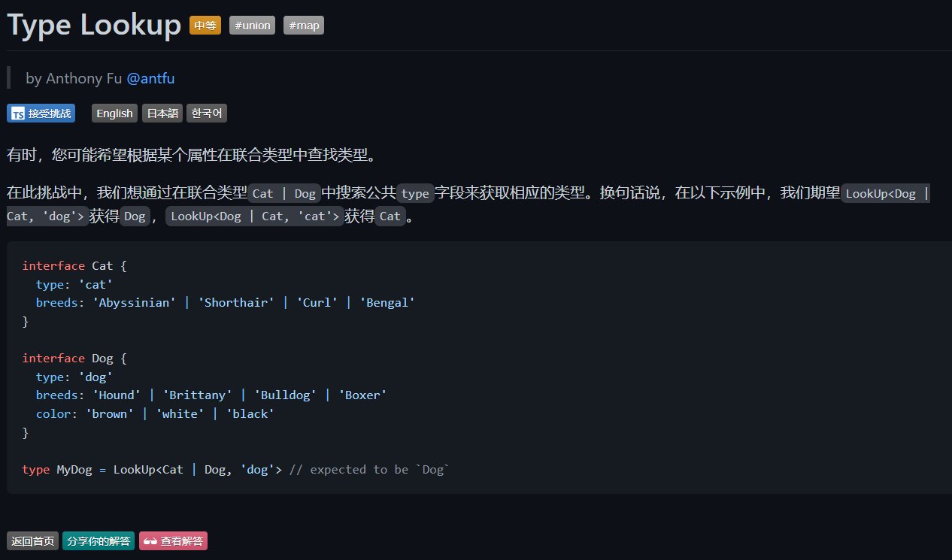Click the 中等 difficulty badge
Viewport: 952px width, 560px height.
pyautogui.click(x=205, y=26)
